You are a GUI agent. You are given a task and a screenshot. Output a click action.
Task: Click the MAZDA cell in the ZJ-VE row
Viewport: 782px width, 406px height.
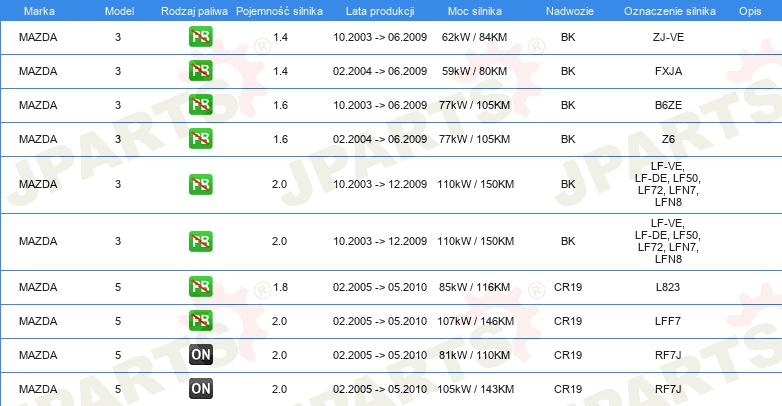coord(38,37)
